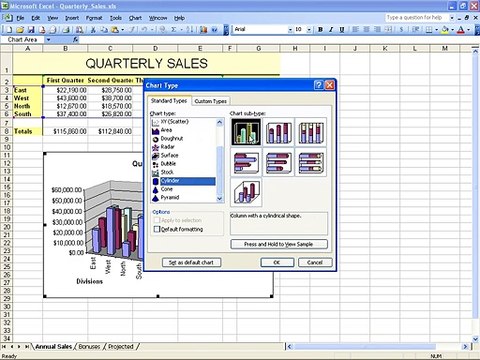The height and width of the screenshot is (360, 480).
Task: Toggle Italic formatting
Action: (331, 30)
